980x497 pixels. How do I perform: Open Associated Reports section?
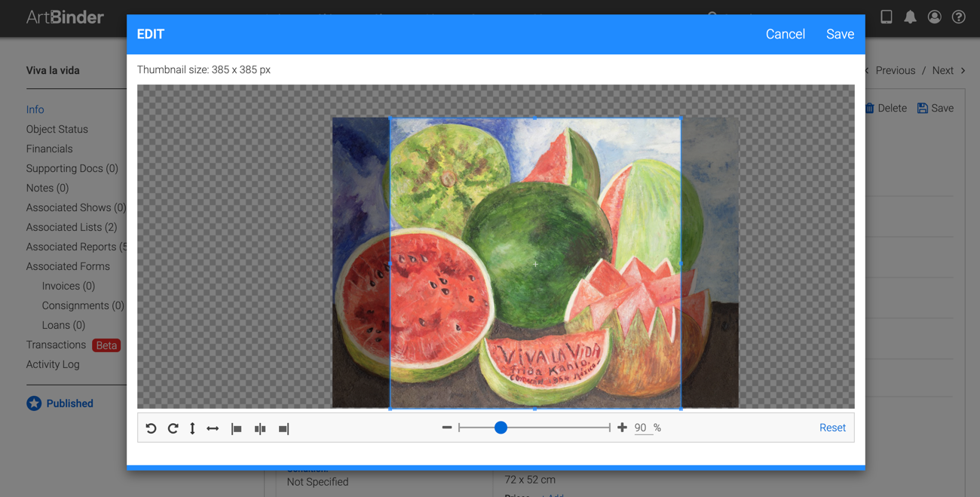click(x=76, y=247)
